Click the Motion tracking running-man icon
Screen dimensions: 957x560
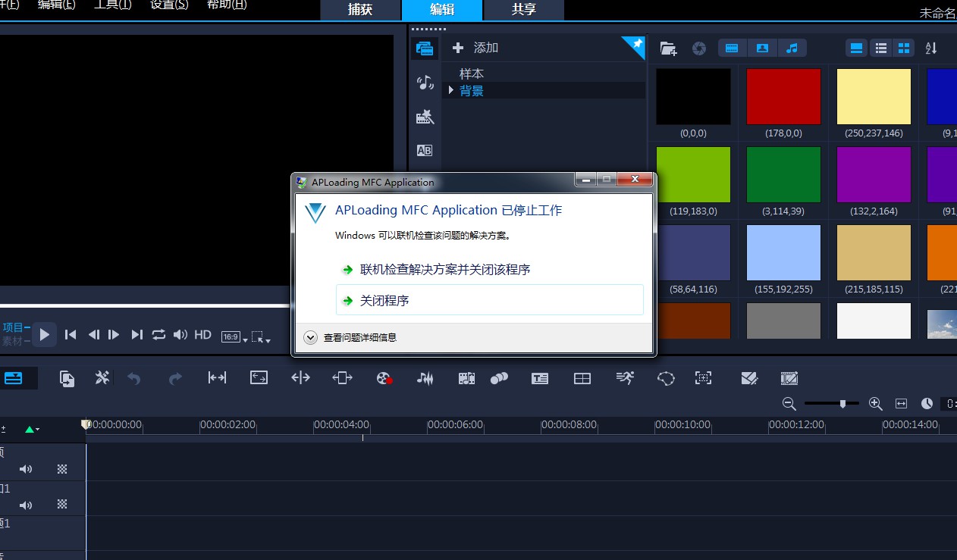coord(624,378)
